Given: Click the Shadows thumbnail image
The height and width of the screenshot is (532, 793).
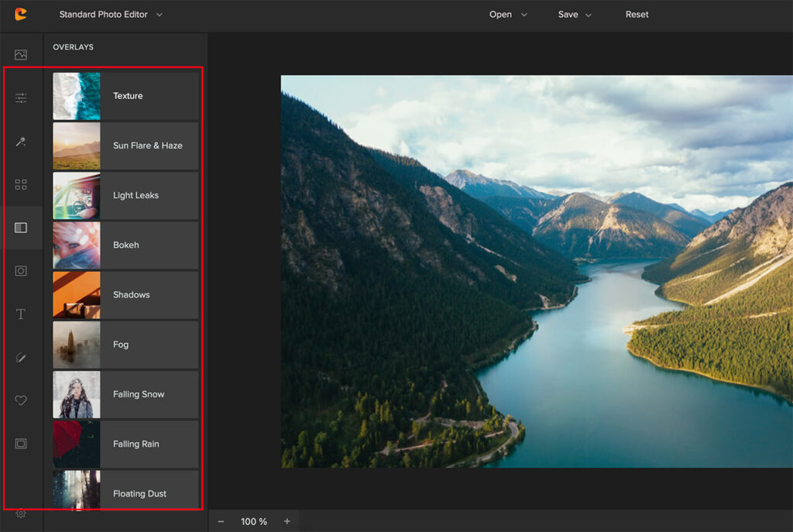Looking at the screenshot, I should pyautogui.click(x=77, y=295).
